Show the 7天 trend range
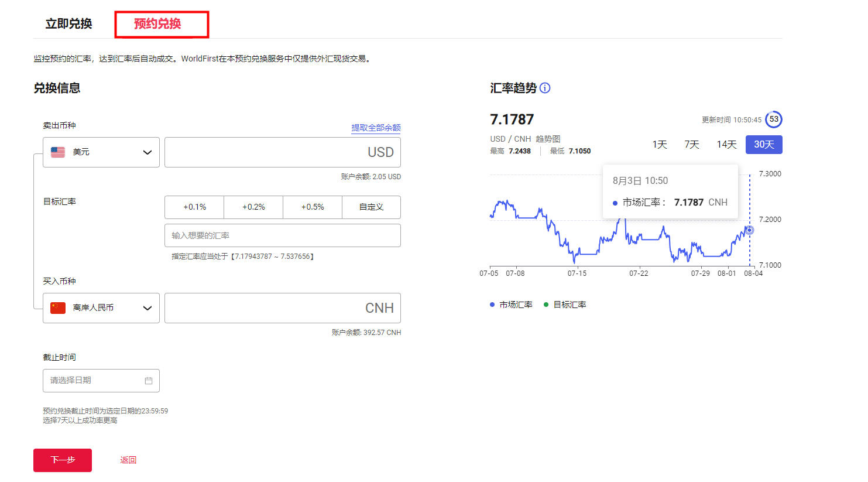 coord(692,145)
